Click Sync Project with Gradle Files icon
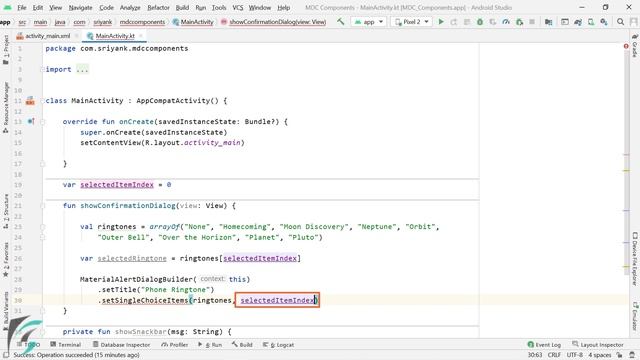 coord(578,22)
